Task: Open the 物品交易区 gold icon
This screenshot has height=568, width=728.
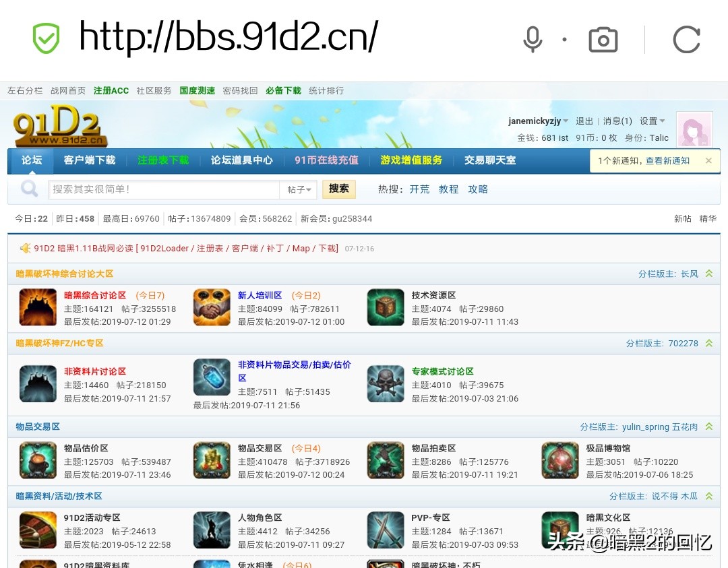Action: point(212,460)
